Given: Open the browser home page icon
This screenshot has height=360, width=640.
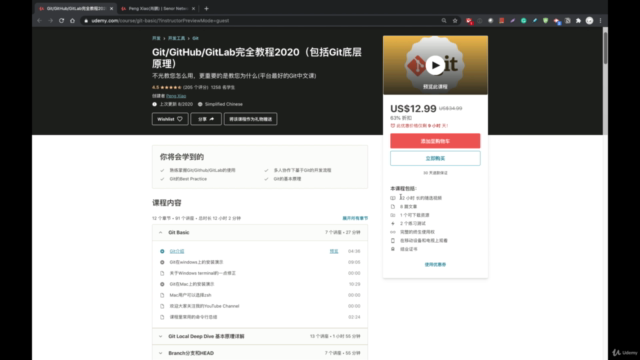Looking at the screenshot, I should coord(72,20).
